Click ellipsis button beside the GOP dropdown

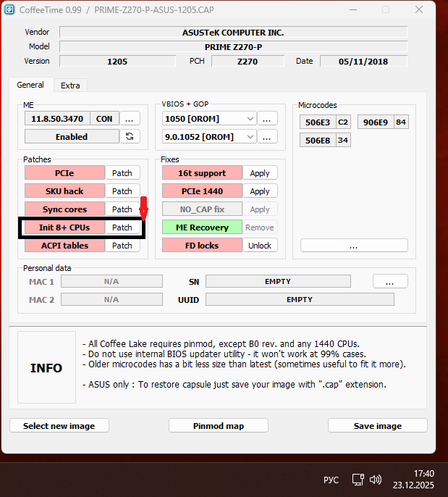click(x=267, y=137)
